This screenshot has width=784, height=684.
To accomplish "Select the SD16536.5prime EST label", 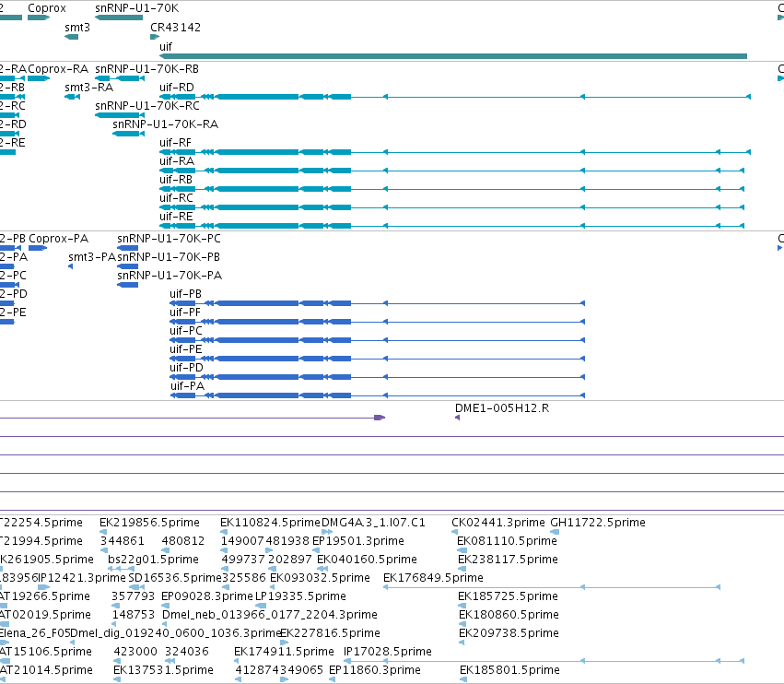I will [175, 578].
